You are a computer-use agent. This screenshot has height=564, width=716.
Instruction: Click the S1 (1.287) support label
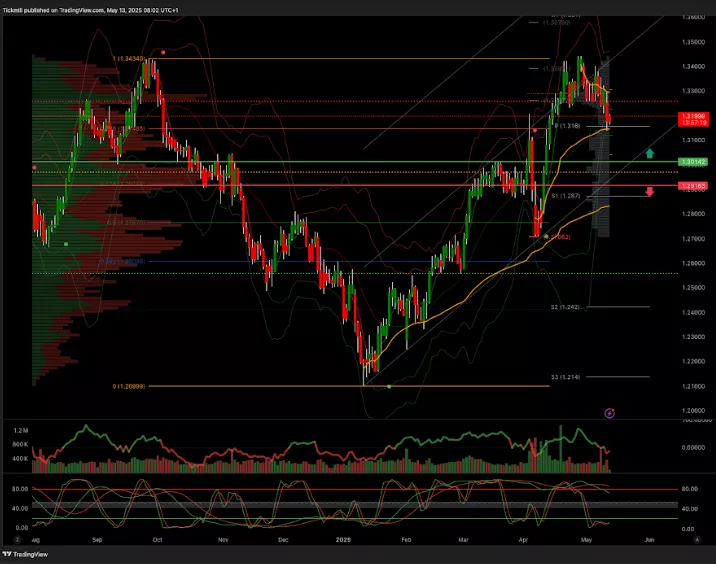(x=565, y=197)
